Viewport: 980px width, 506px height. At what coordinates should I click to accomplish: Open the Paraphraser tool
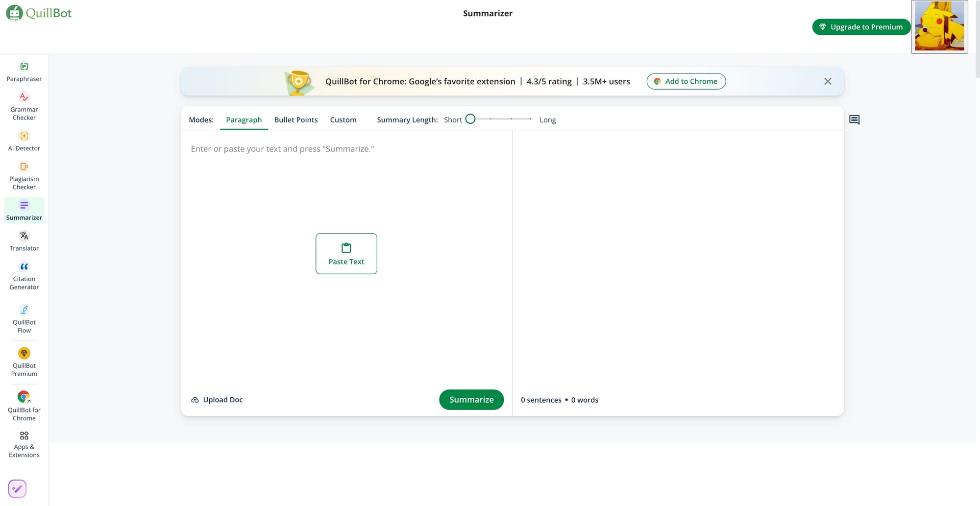point(24,72)
